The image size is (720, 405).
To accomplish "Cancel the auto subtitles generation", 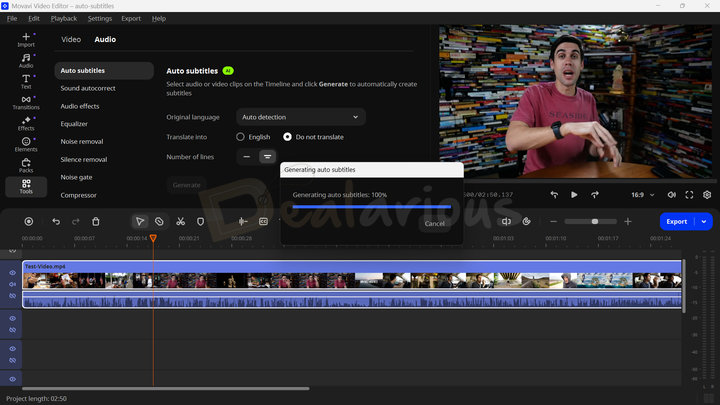I will (434, 223).
